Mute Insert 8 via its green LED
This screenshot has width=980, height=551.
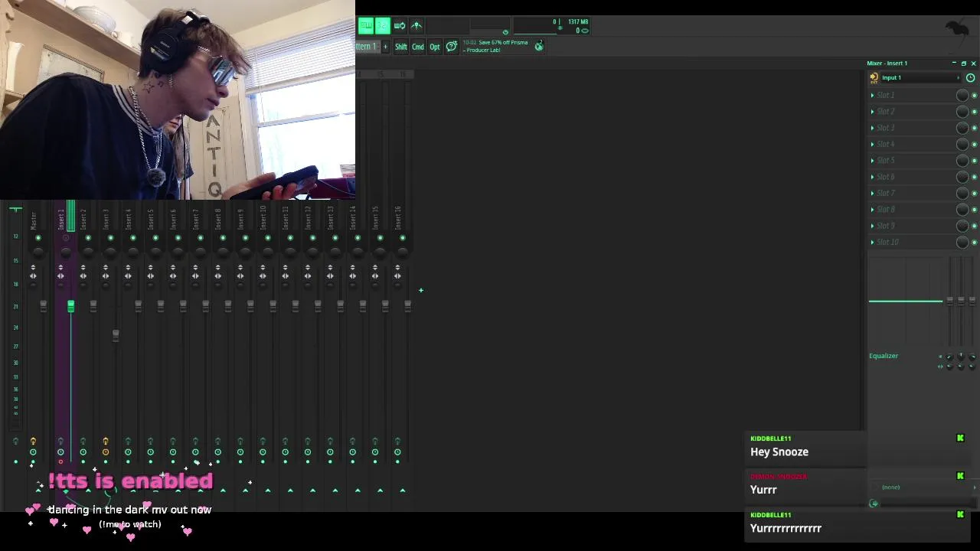[x=223, y=238]
